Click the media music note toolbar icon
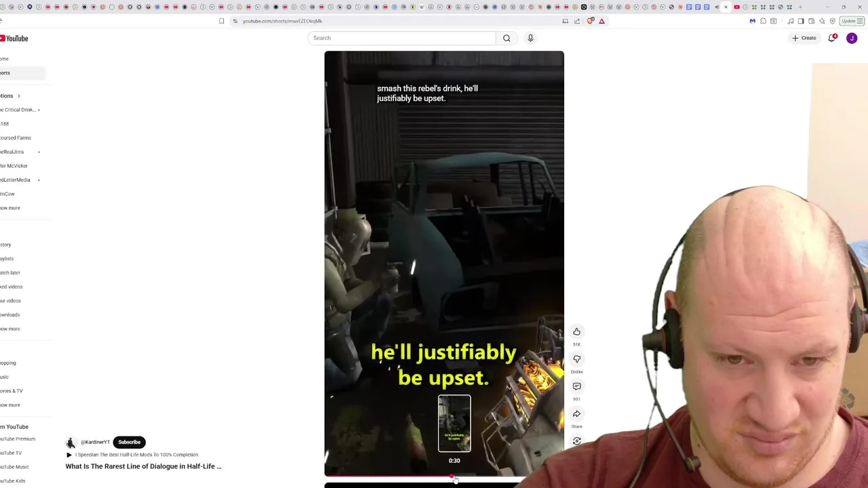Image resolution: width=868 pixels, height=488 pixels. click(x=791, y=21)
